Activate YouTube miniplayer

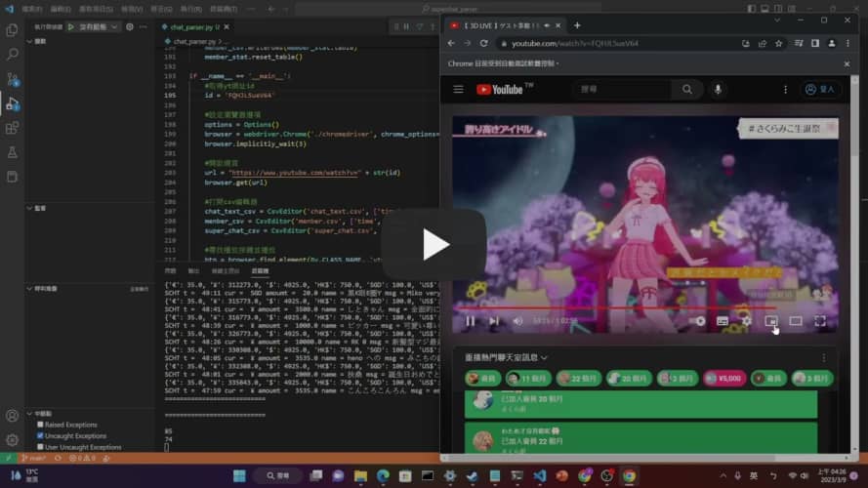pyautogui.click(x=771, y=321)
